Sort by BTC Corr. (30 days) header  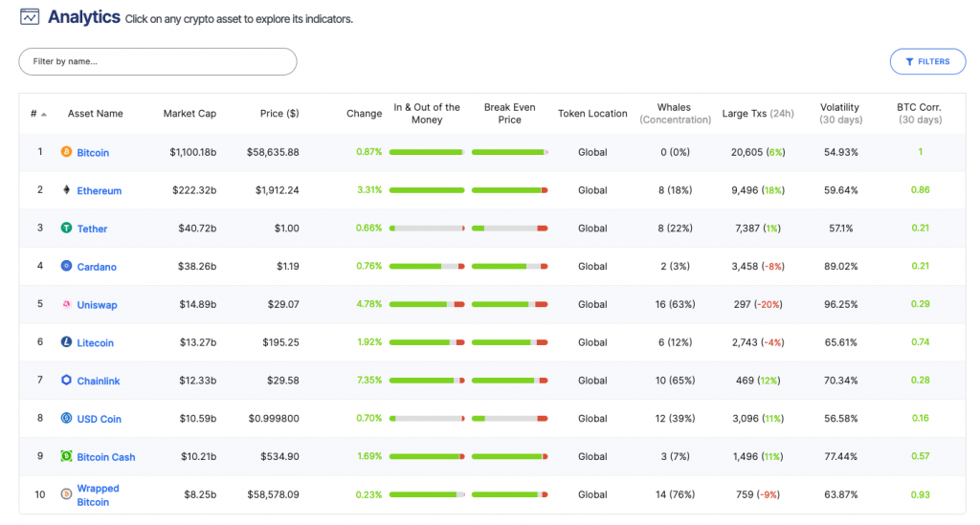(920, 114)
